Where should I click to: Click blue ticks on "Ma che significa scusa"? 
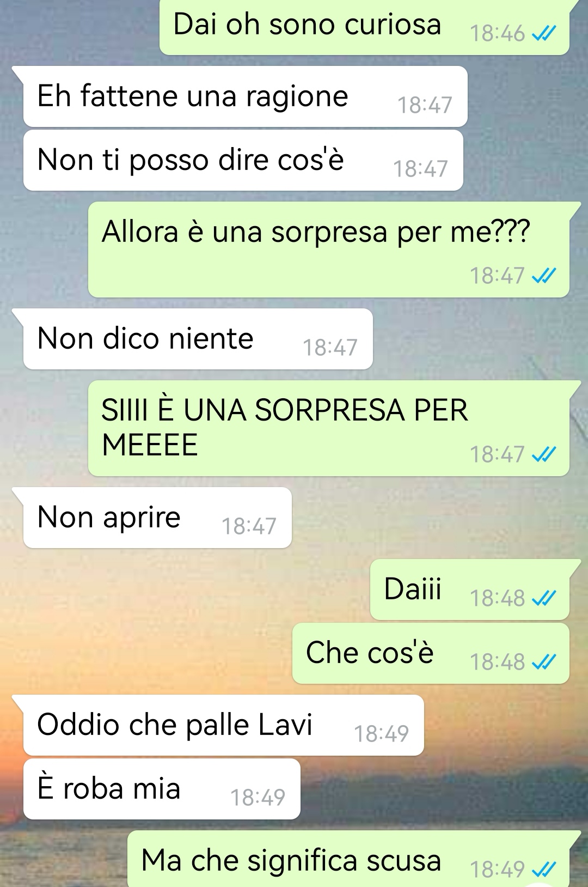(x=544, y=870)
